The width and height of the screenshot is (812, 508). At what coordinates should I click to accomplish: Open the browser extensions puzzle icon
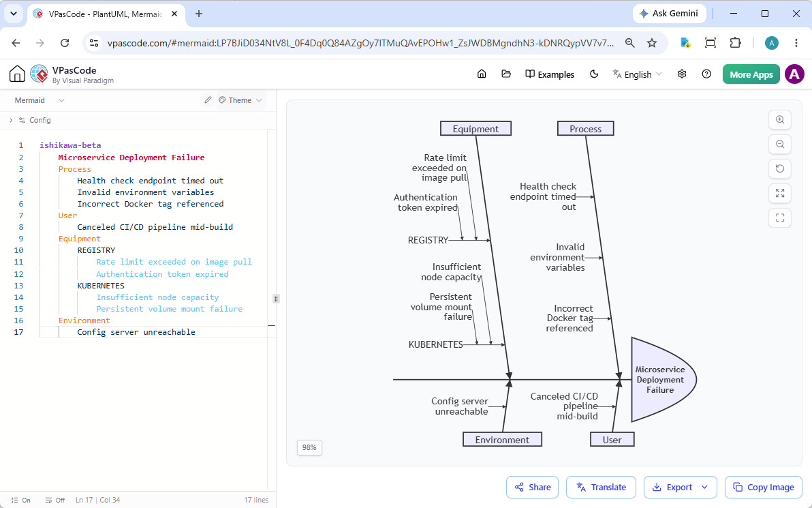pyautogui.click(x=735, y=43)
